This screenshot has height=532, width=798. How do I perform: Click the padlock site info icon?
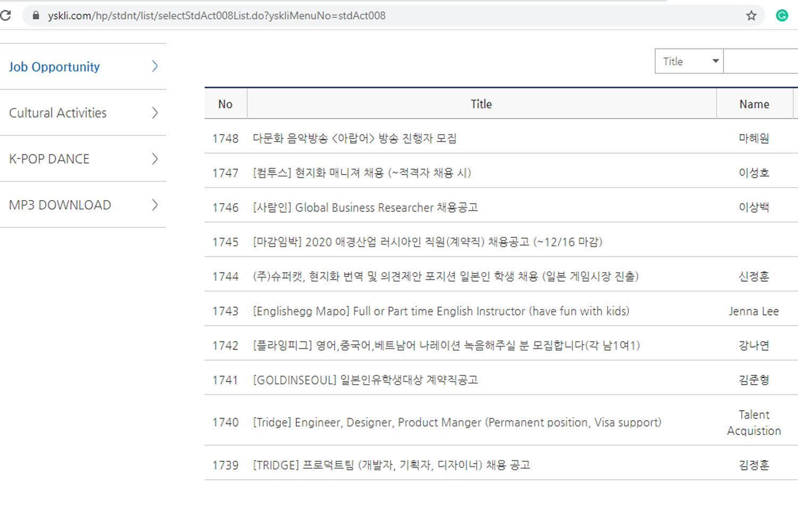tap(36, 15)
